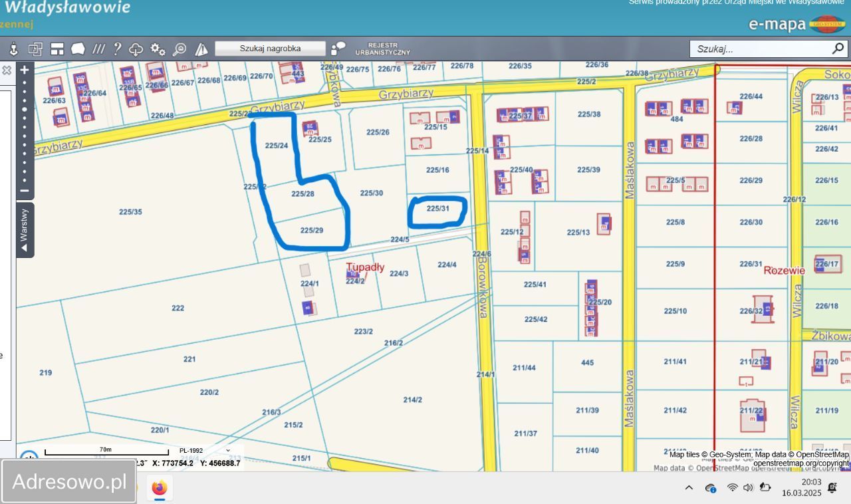Select parcel 484 on the map
851x504 pixels.
point(677,119)
